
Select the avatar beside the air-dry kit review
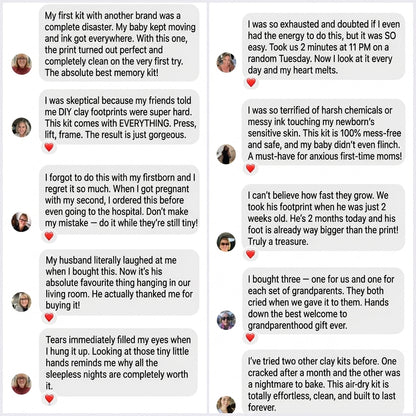click(x=226, y=406)
